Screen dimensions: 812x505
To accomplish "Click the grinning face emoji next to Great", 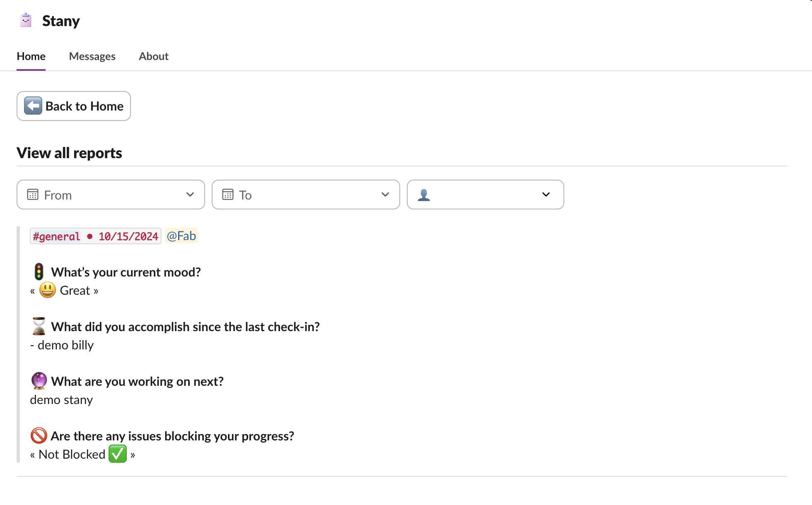I will [x=48, y=290].
